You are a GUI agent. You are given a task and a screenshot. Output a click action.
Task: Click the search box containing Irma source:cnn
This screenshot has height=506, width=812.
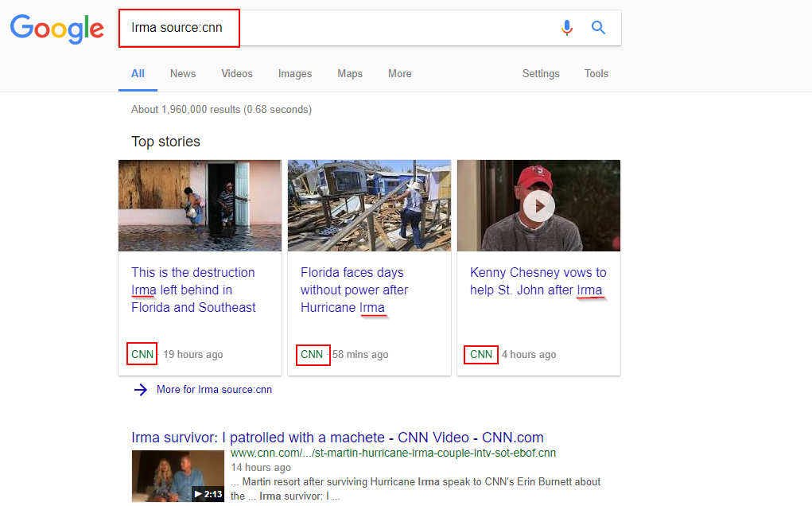pos(370,28)
